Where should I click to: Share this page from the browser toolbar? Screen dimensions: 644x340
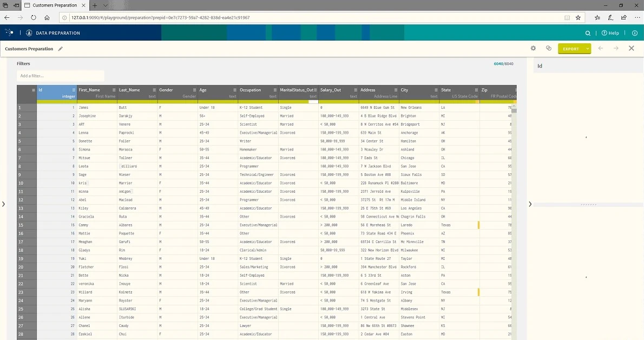pyautogui.click(x=624, y=18)
